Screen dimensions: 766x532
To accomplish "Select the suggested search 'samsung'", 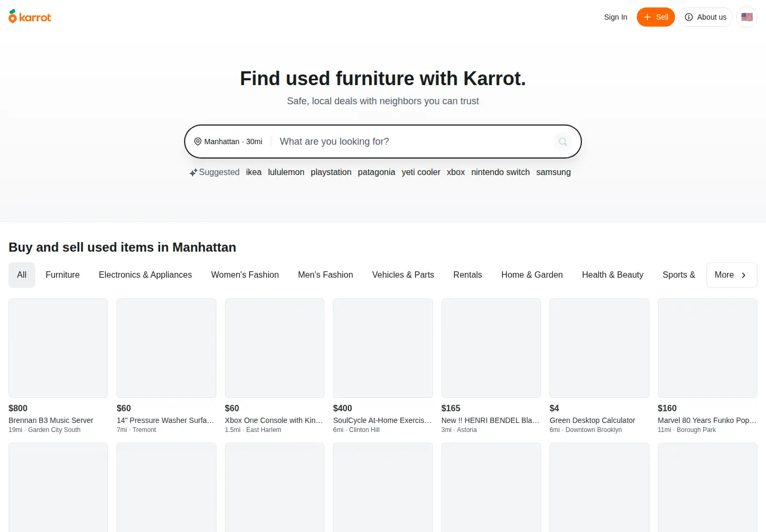I will pos(553,172).
